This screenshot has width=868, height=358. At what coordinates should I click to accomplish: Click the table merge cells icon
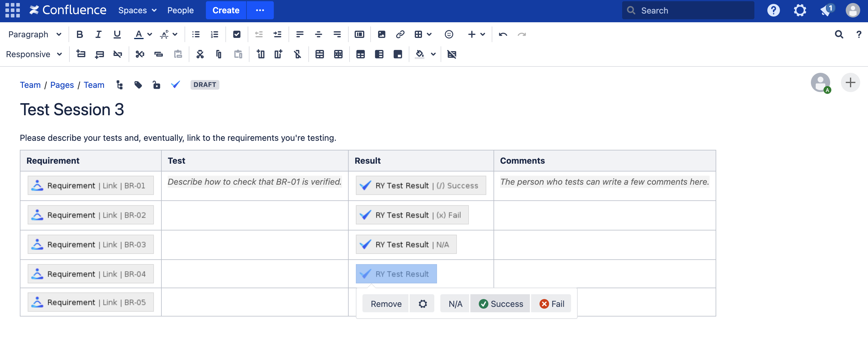319,54
